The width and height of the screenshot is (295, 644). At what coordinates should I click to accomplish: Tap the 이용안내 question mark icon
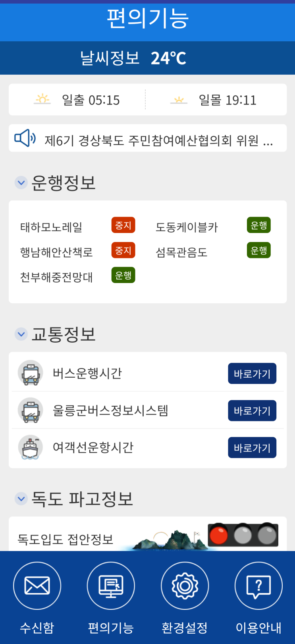pyautogui.click(x=258, y=586)
